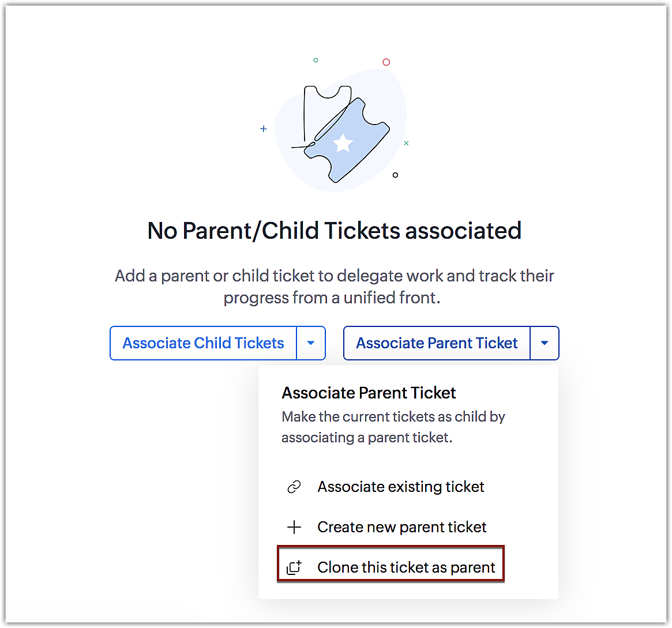Click the bold "Associate Parent Ticket" menu header

pos(369,393)
